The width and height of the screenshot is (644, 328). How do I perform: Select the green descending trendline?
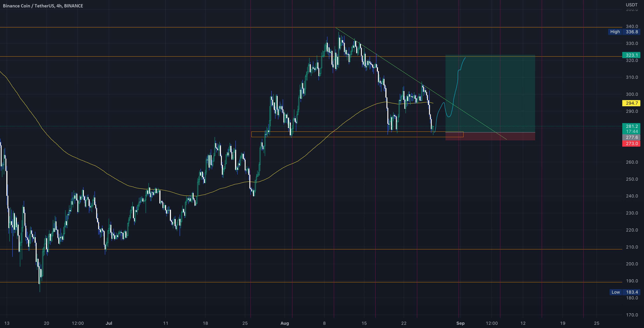421,83
